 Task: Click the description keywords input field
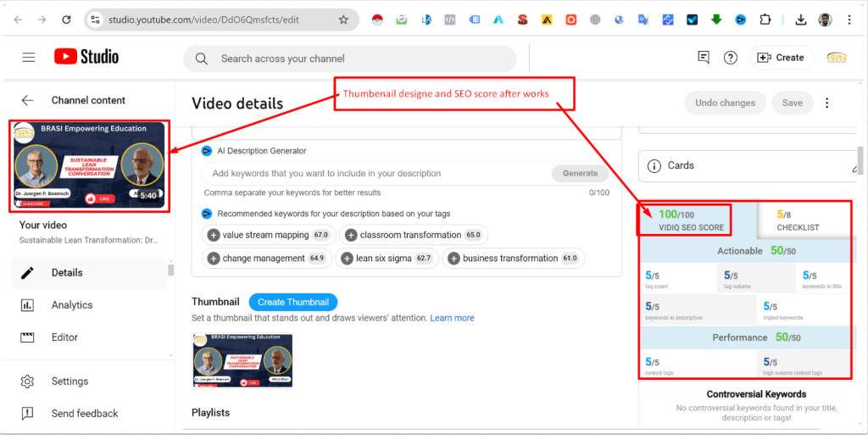tap(373, 173)
